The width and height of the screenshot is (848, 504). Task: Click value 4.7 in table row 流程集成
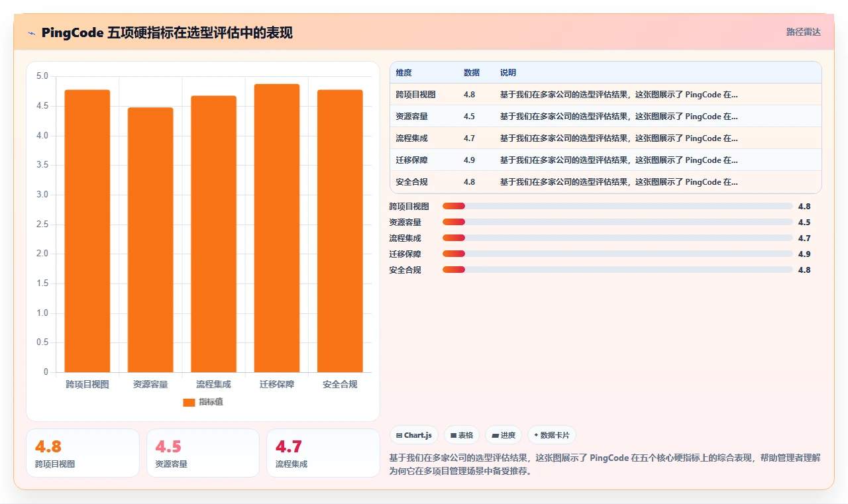[470, 138]
